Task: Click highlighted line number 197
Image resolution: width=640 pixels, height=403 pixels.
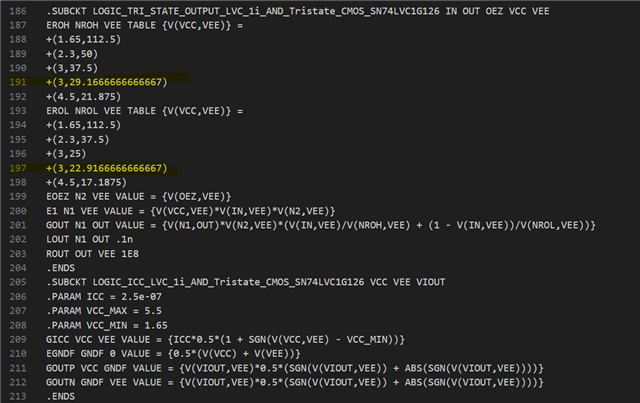Action: click(x=18, y=168)
